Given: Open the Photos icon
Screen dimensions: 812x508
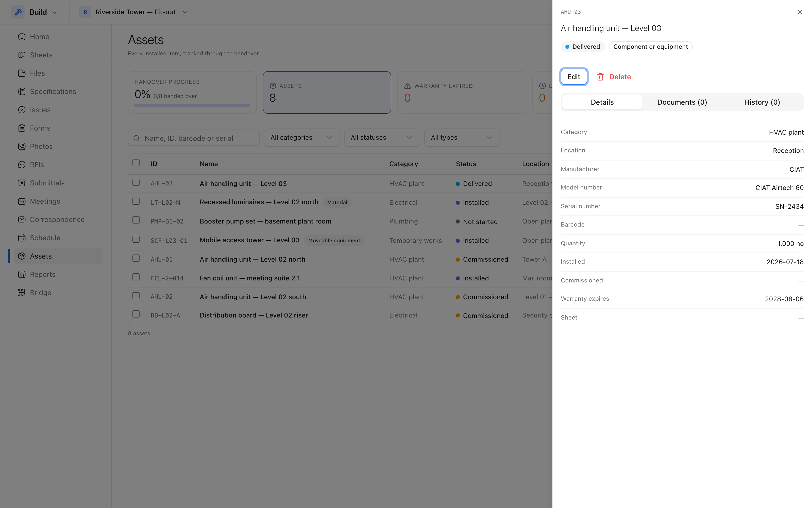Looking at the screenshot, I should coord(22,147).
